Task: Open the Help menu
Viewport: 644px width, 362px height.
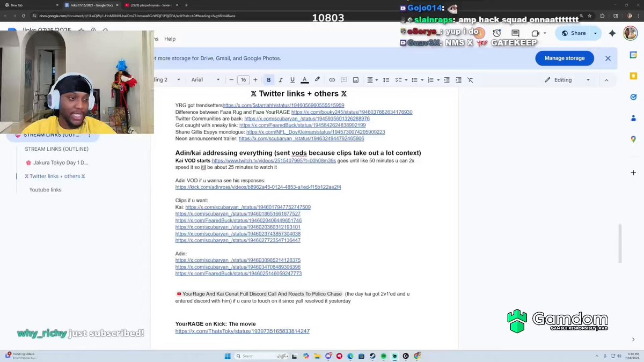Action: pyautogui.click(x=170, y=39)
